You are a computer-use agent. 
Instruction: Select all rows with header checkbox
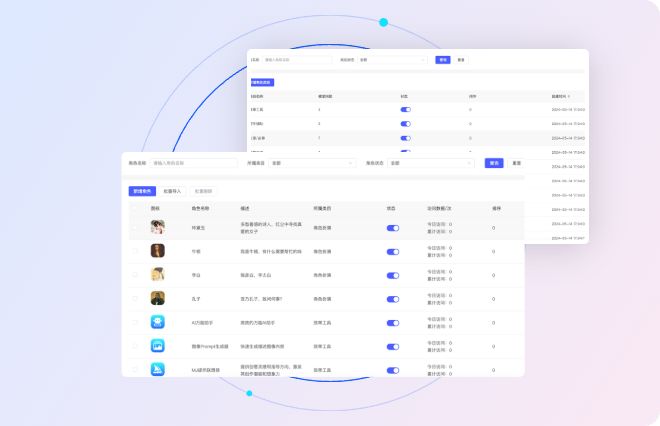(135, 208)
